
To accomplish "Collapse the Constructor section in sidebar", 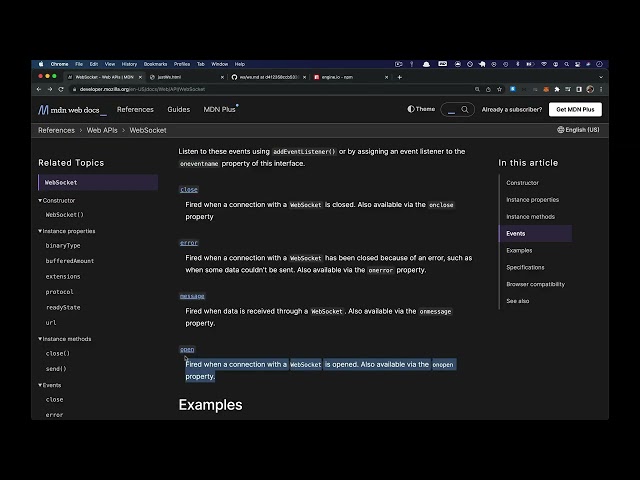I will pos(57,200).
